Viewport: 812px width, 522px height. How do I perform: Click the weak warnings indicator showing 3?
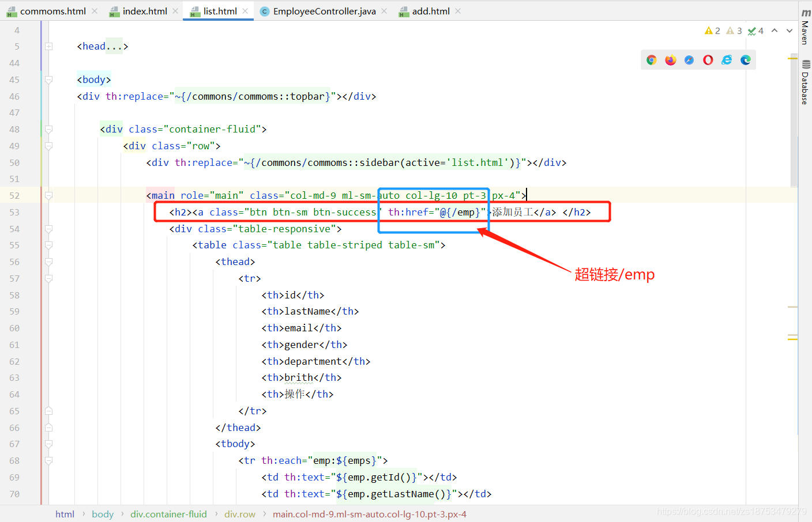pyautogui.click(x=734, y=31)
